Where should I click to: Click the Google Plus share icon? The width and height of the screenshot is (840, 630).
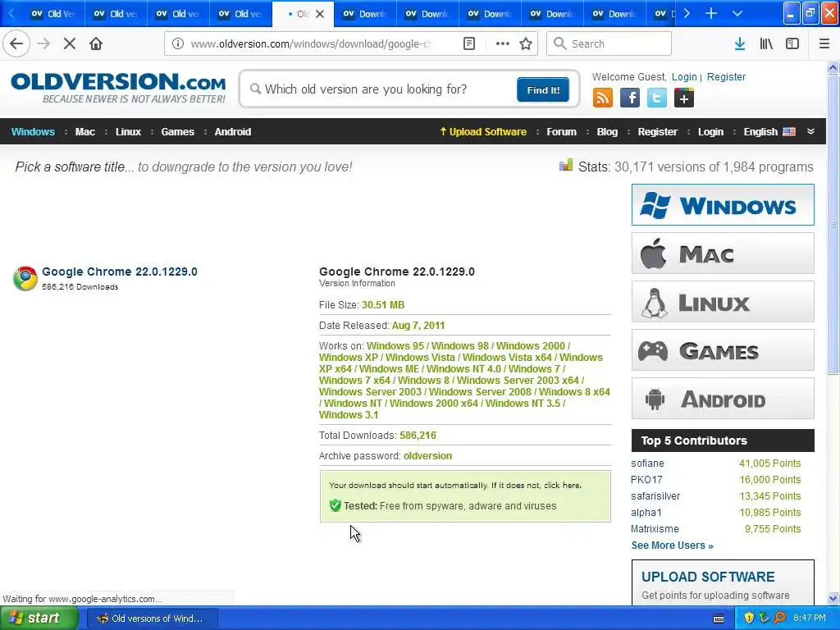pos(684,98)
